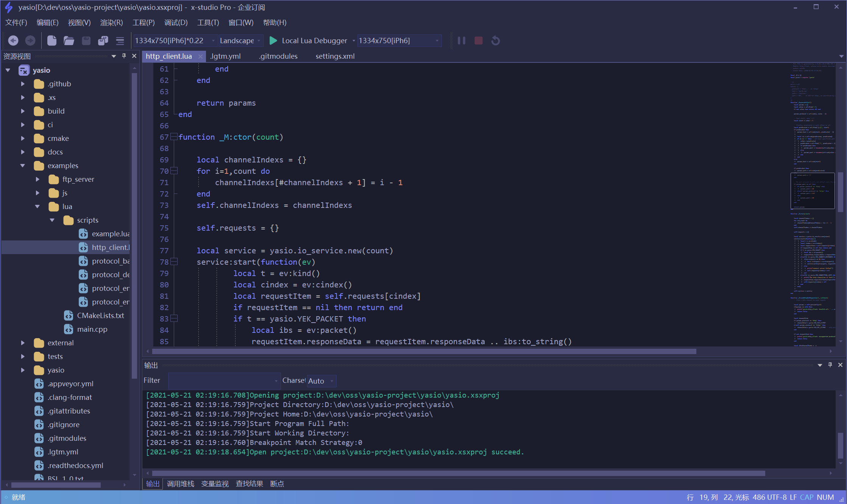Viewport: 847px width, 504px height.
Task: Open example.lua file in tree
Action: [x=104, y=234]
